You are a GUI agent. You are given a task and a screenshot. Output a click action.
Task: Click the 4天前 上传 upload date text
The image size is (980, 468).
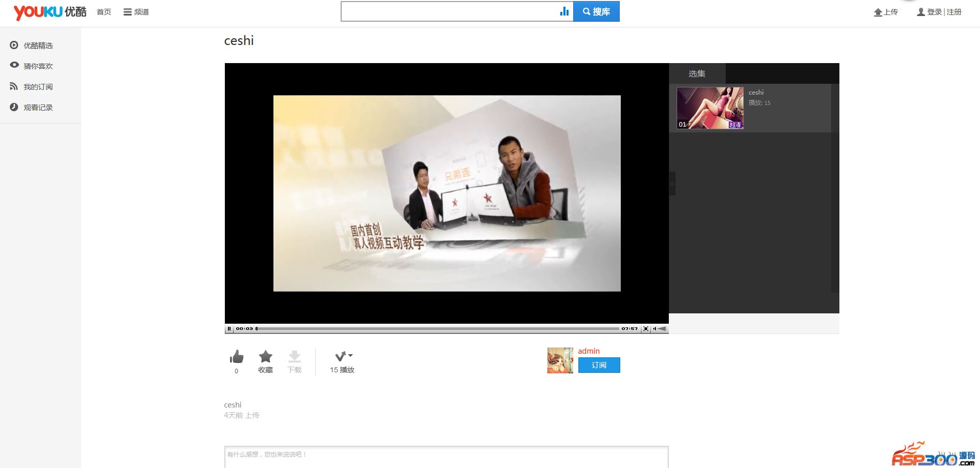[242, 415]
